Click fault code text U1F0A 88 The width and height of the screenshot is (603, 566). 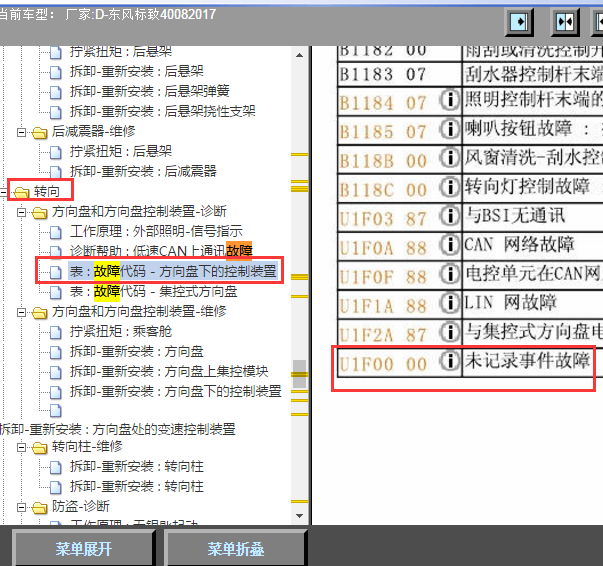click(x=383, y=248)
